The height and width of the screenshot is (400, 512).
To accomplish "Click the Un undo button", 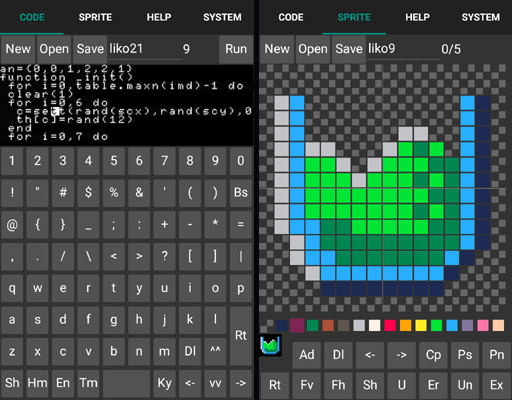I will (465, 385).
